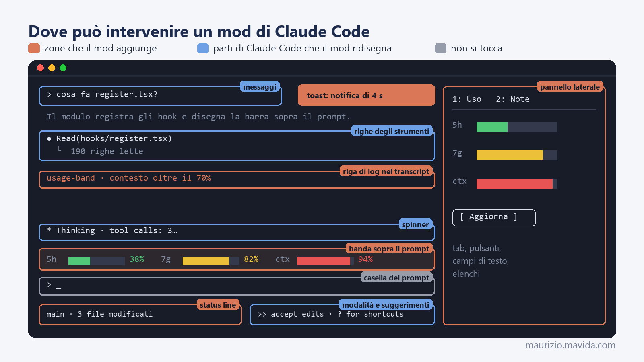This screenshot has width=644, height=362.
Task: Click the 'righe degli strumenti' label tag
Action: point(392,131)
